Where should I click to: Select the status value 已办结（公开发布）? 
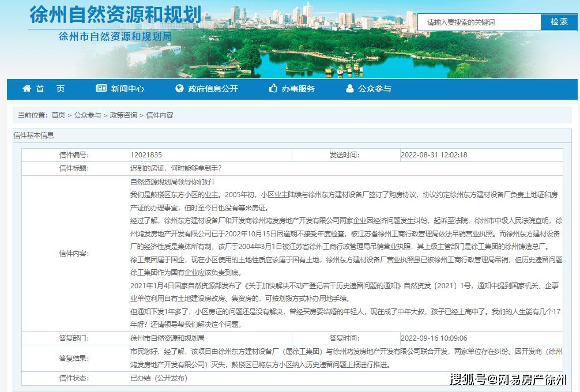coord(160,378)
